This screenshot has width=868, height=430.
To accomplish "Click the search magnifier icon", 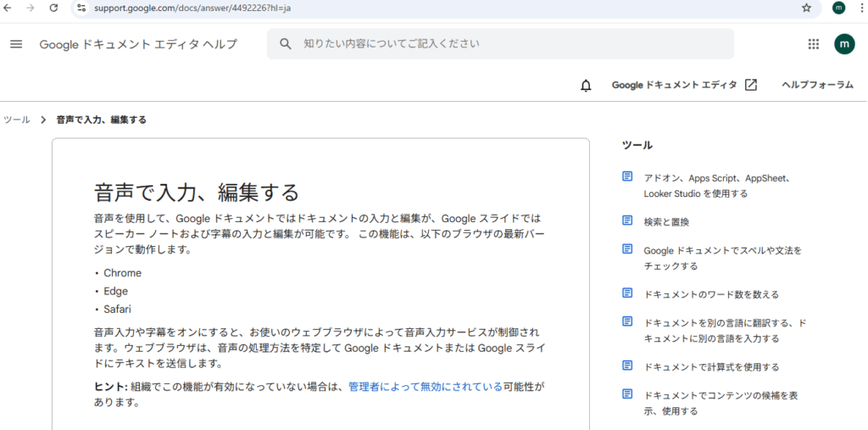I will (286, 44).
